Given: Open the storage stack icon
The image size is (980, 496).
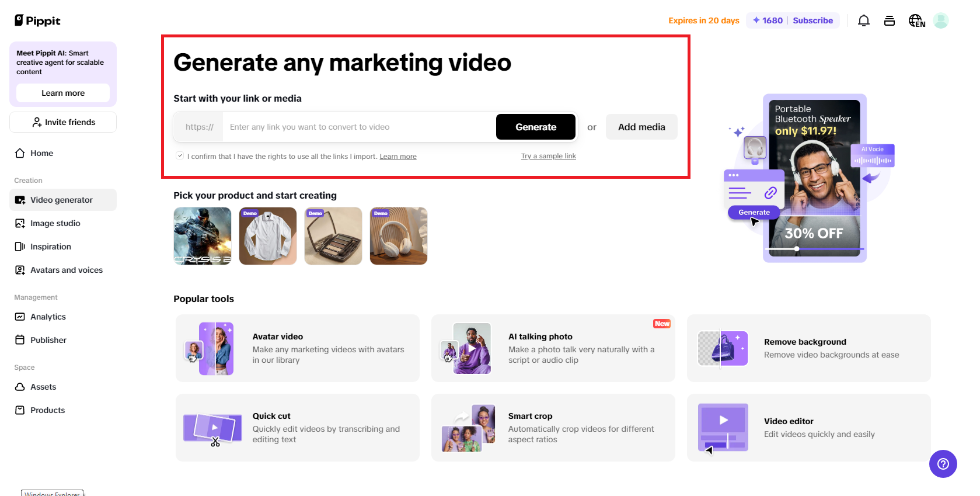Looking at the screenshot, I should click(890, 20).
